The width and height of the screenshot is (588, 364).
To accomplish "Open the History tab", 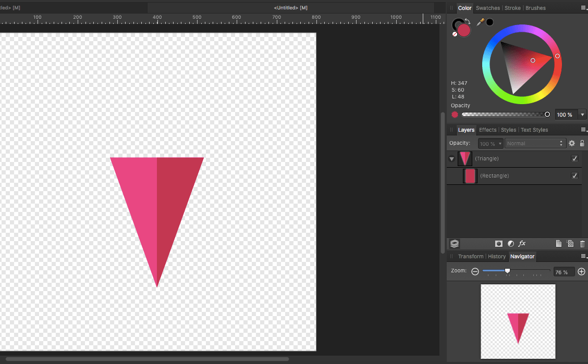I will [x=496, y=256].
